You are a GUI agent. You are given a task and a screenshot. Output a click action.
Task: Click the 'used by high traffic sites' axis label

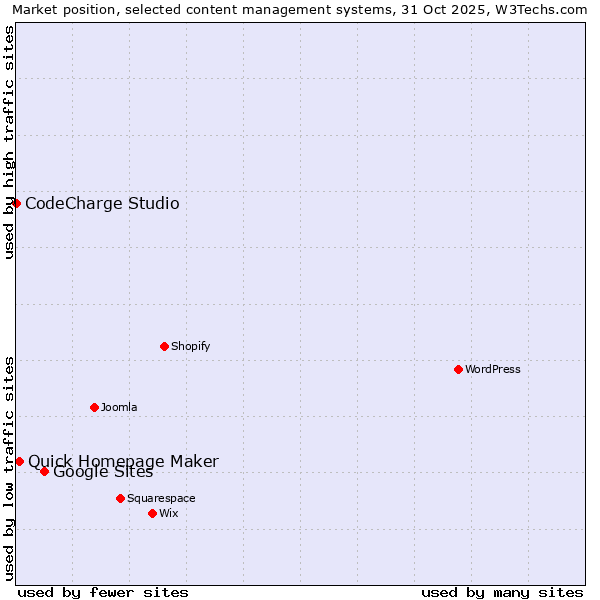(x=9, y=142)
